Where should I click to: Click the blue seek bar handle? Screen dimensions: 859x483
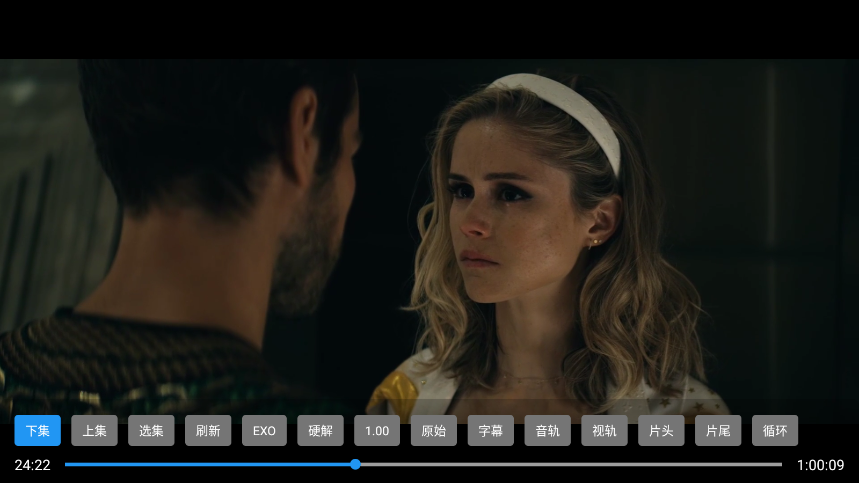click(356, 464)
